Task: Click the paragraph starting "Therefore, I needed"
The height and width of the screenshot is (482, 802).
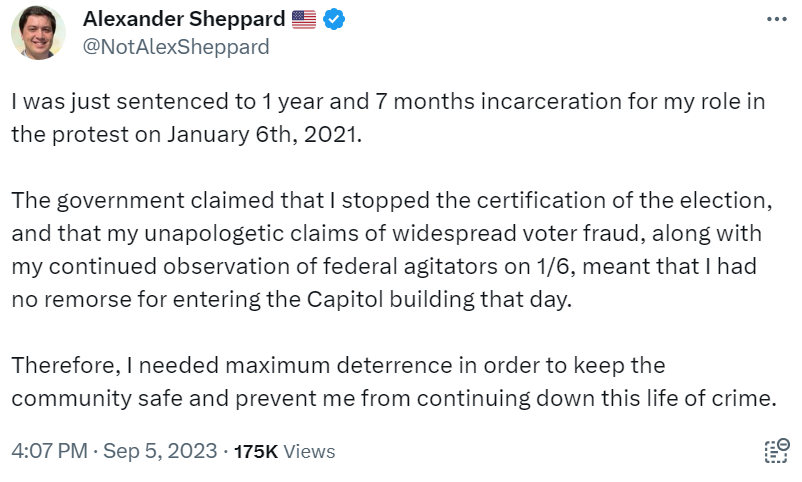Action: 390,381
